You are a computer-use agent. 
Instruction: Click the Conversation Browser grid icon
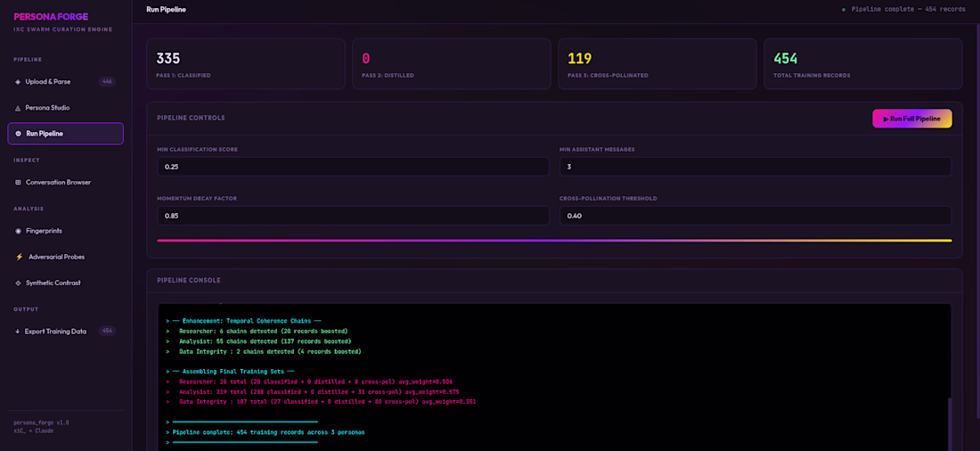[x=18, y=183]
